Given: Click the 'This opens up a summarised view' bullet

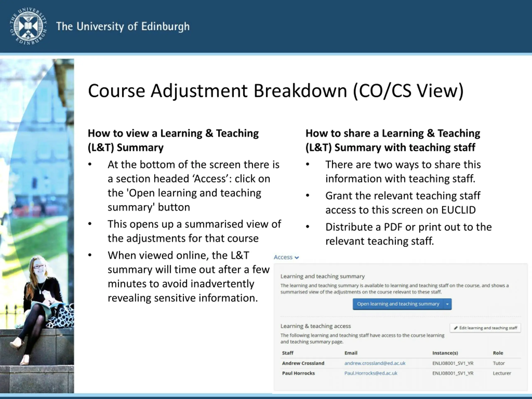Looking at the screenshot, I should (194, 231).
